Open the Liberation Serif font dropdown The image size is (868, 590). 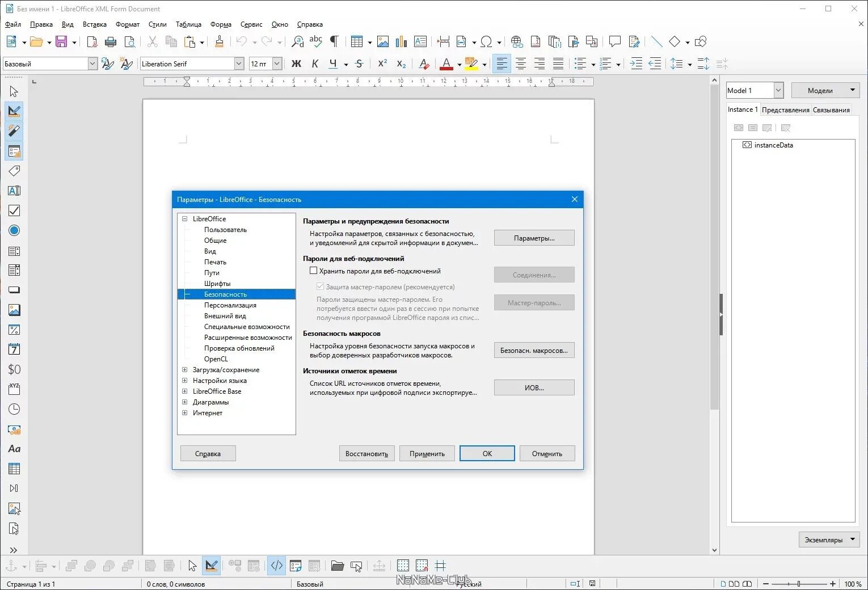[x=239, y=64]
